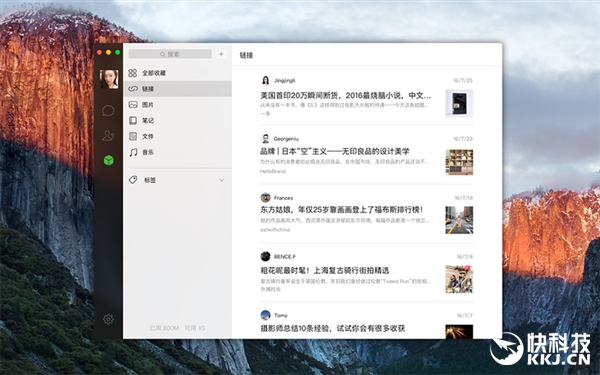Click the Tomy sender name
The image size is (600, 375).
280,315
